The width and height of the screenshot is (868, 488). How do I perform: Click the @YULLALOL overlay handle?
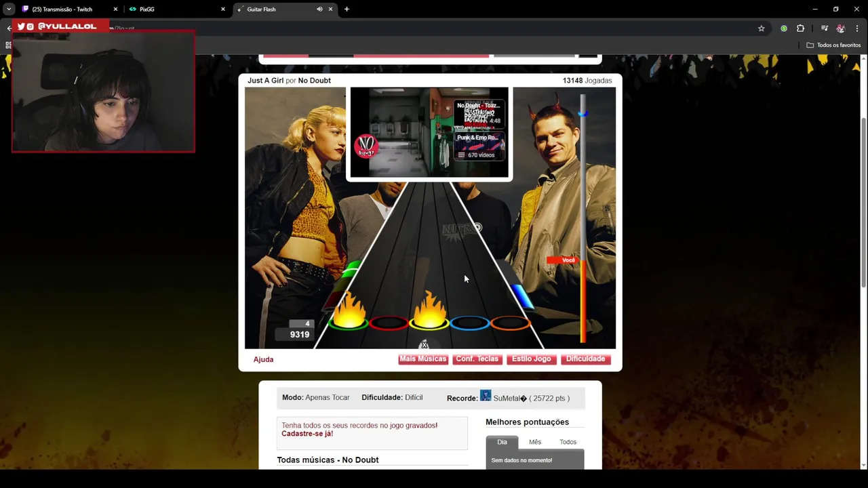[66, 26]
